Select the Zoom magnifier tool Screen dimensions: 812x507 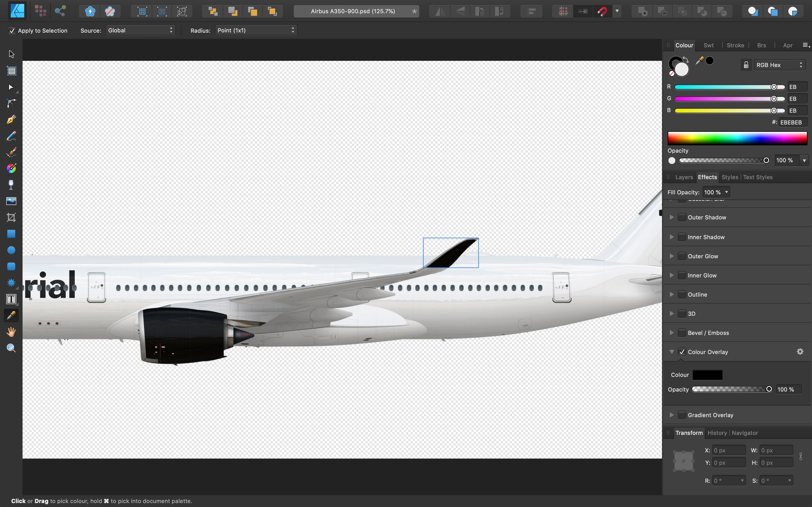(x=11, y=348)
